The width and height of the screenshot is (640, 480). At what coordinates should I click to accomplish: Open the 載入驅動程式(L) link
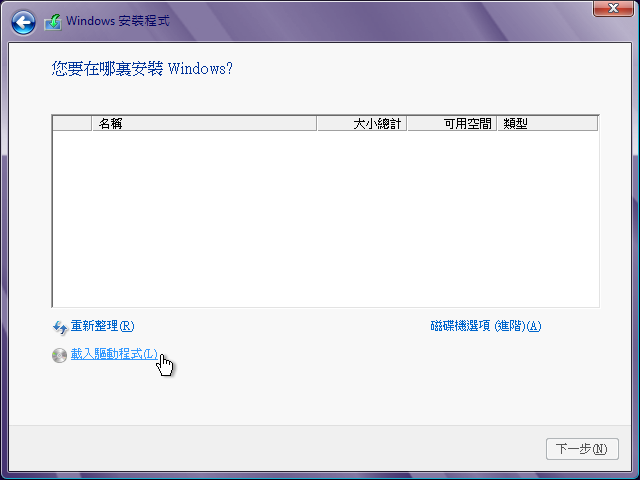tap(114, 354)
